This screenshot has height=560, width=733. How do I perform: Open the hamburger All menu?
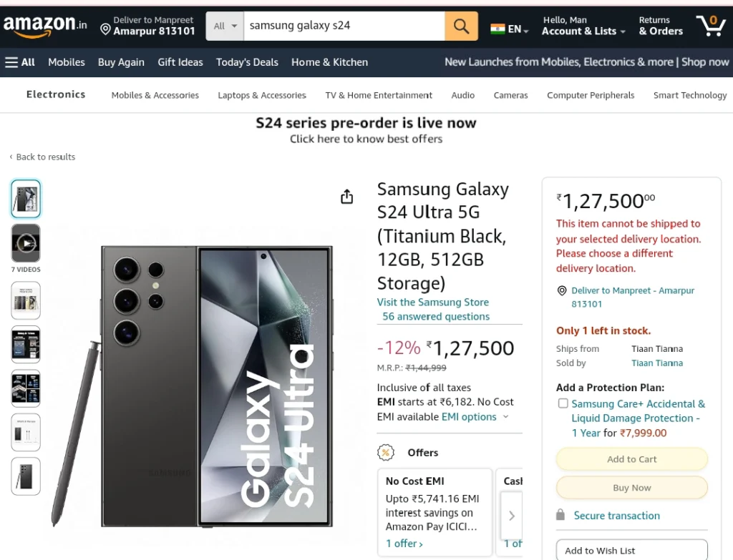(20, 62)
